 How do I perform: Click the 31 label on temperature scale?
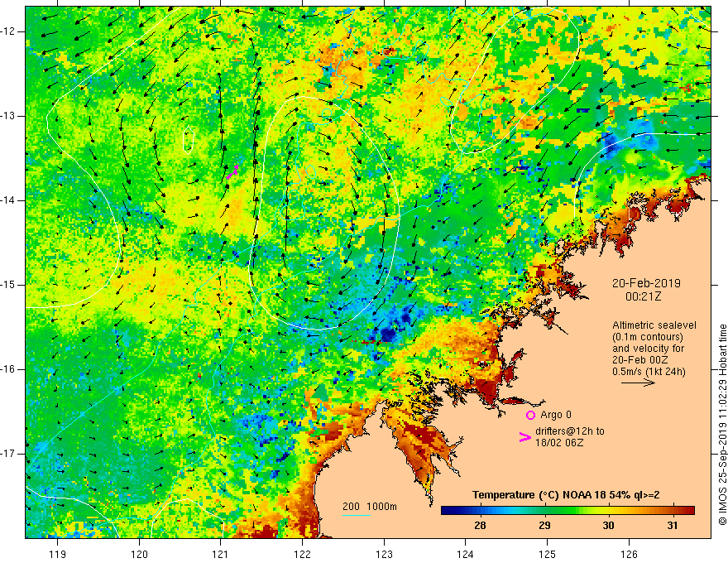pyautogui.click(x=673, y=526)
